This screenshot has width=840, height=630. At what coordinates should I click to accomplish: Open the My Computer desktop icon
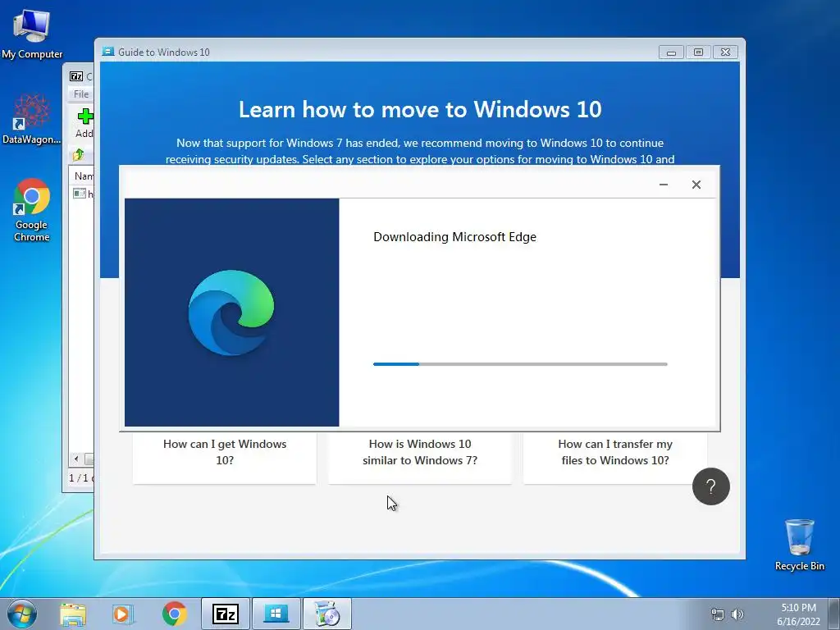[x=32, y=33]
